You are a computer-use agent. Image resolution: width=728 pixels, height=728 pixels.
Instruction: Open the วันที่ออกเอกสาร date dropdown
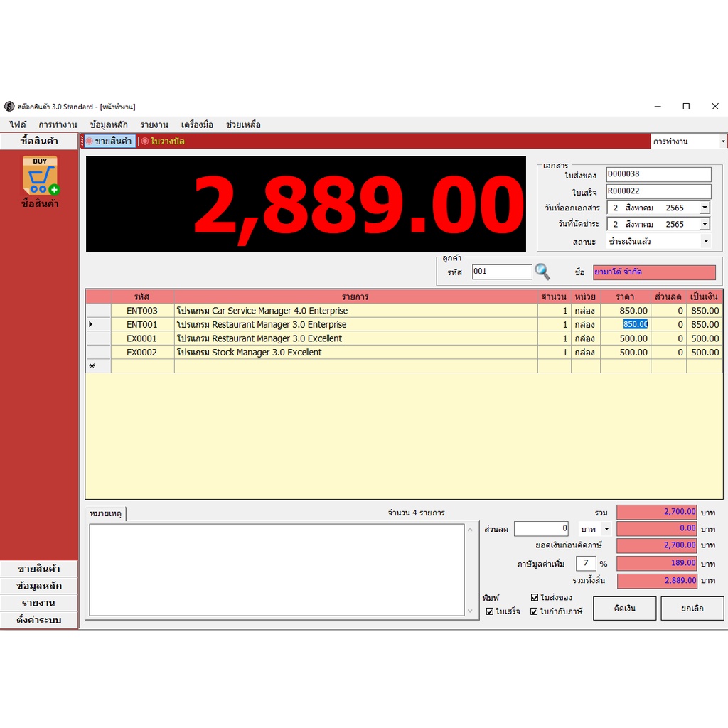(705, 208)
